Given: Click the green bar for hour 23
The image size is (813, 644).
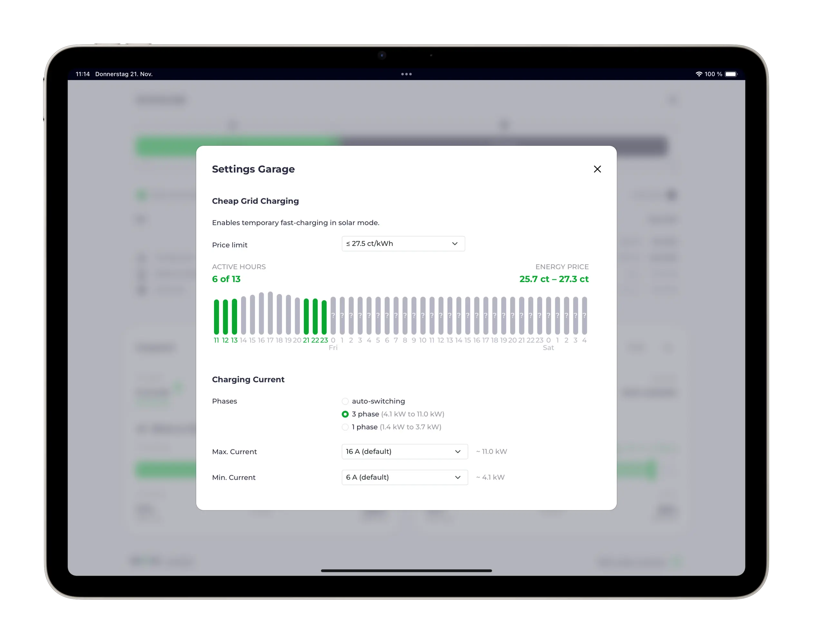Looking at the screenshot, I should coord(324,317).
